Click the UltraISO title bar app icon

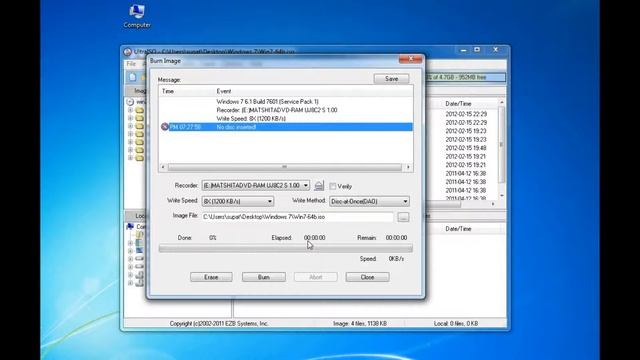coord(128,52)
